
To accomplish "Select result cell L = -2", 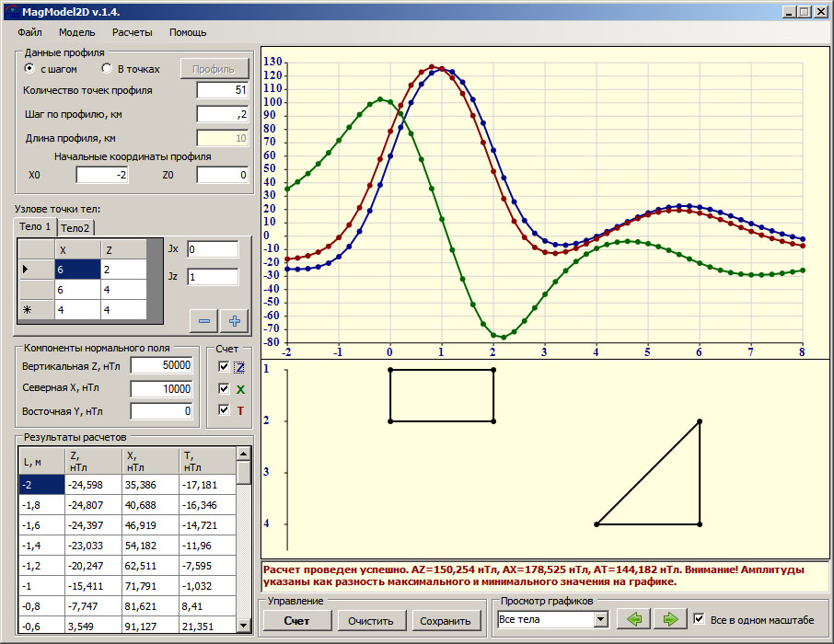I will coord(42,485).
